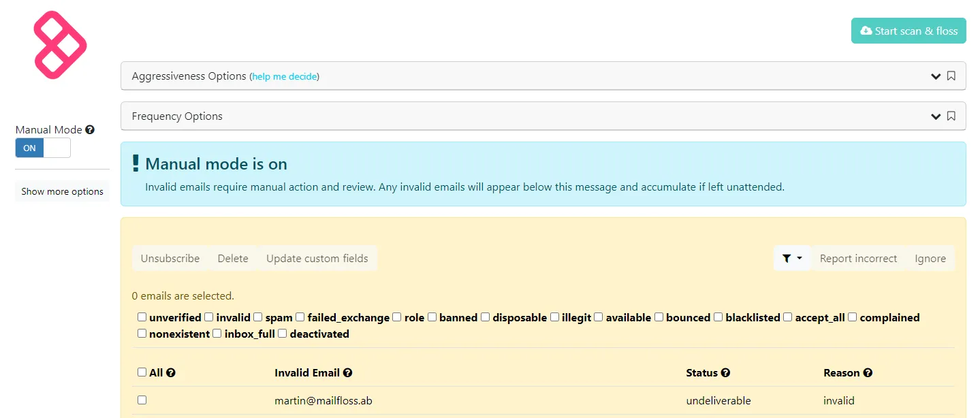The width and height of the screenshot is (980, 418).
Task: Click the martin@mailfloss.ab email cell
Action: [323, 400]
